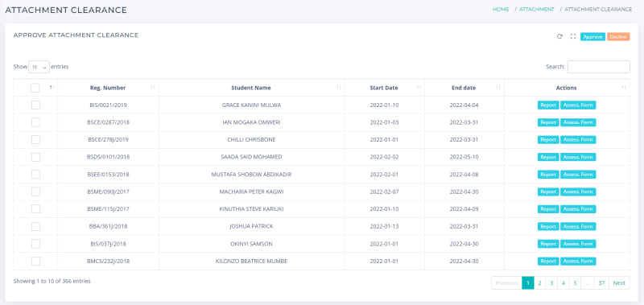Click reg number BIS/0021/2019
Image resolution: width=644 pixels, height=305 pixels.
click(108, 105)
